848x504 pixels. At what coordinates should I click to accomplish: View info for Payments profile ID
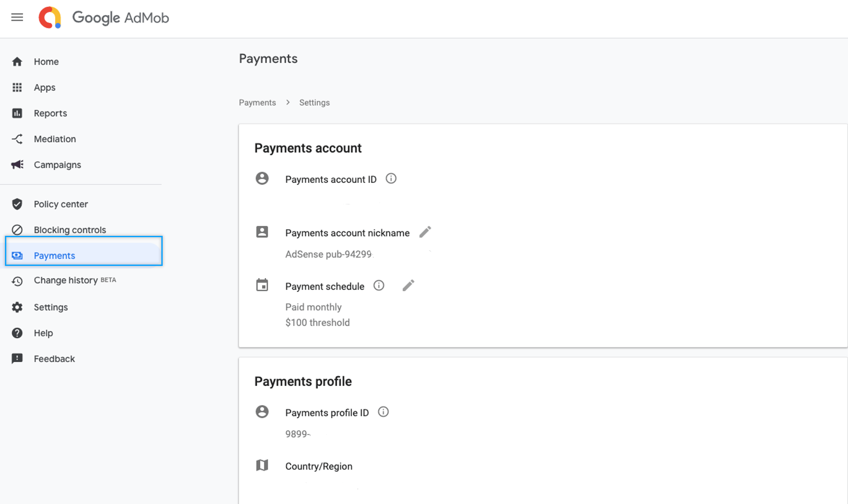[383, 412]
